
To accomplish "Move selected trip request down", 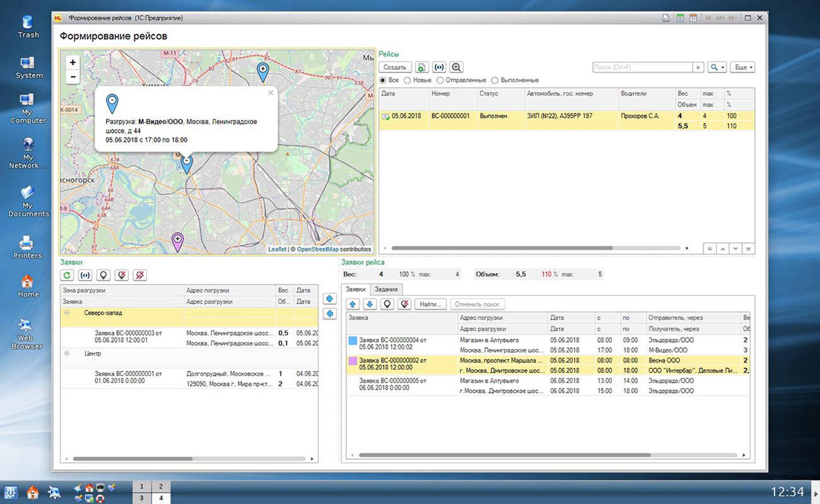I will 370,304.
